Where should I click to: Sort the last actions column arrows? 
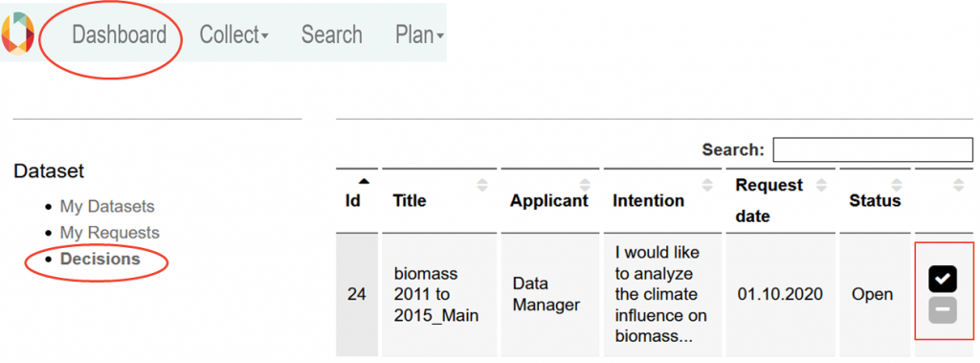pos(959,185)
